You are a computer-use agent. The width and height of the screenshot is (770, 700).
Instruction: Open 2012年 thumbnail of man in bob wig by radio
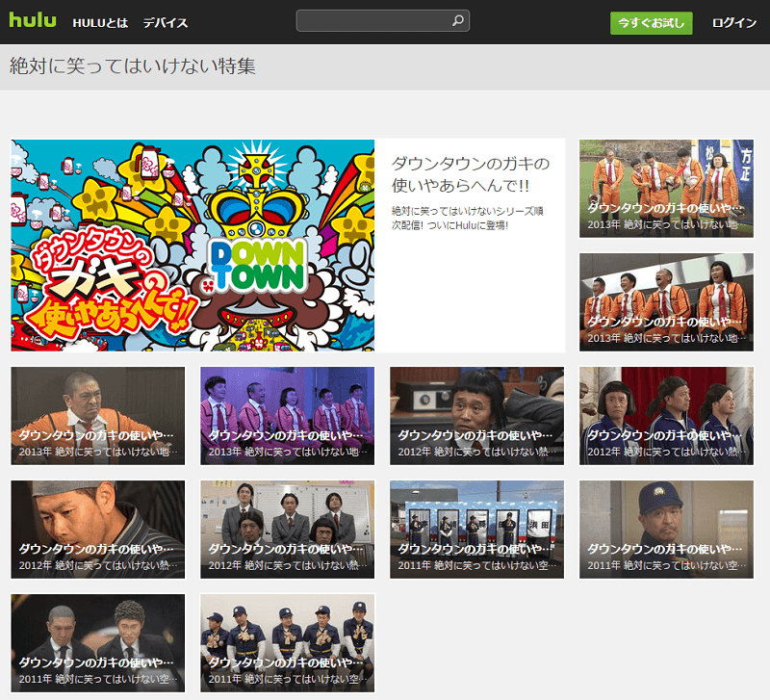point(476,416)
